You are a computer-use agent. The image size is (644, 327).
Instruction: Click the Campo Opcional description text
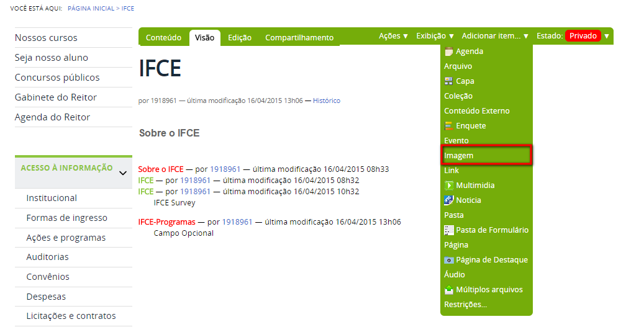coord(184,233)
